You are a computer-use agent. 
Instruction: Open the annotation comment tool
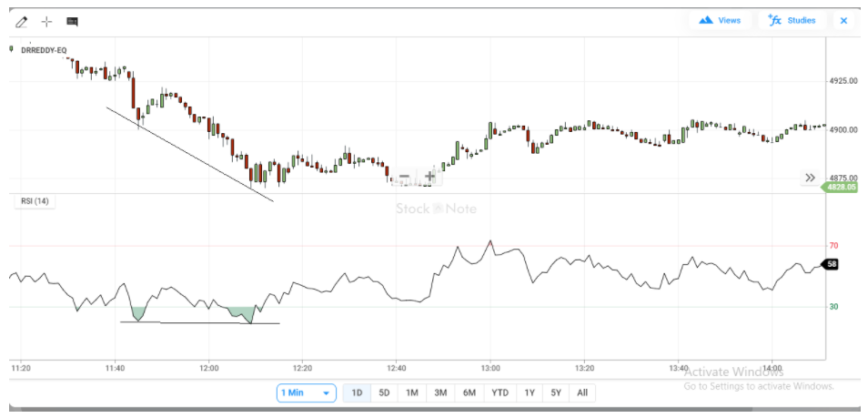click(x=72, y=22)
